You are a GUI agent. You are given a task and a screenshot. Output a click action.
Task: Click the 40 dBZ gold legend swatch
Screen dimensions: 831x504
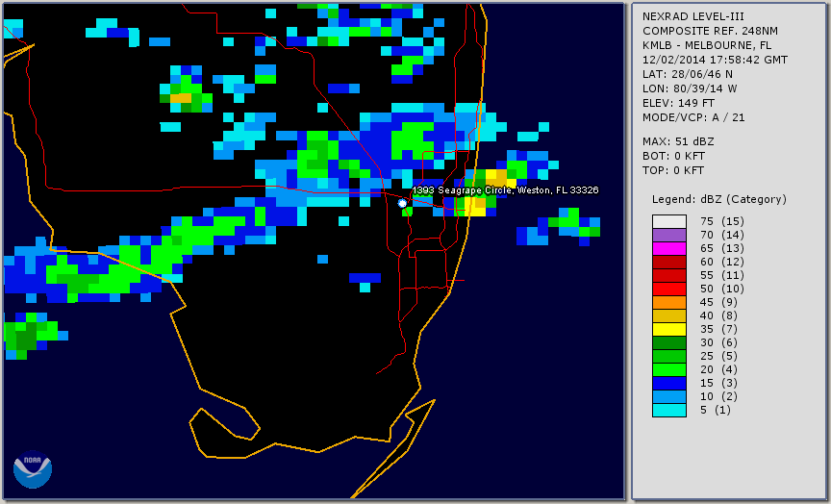click(668, 315)
